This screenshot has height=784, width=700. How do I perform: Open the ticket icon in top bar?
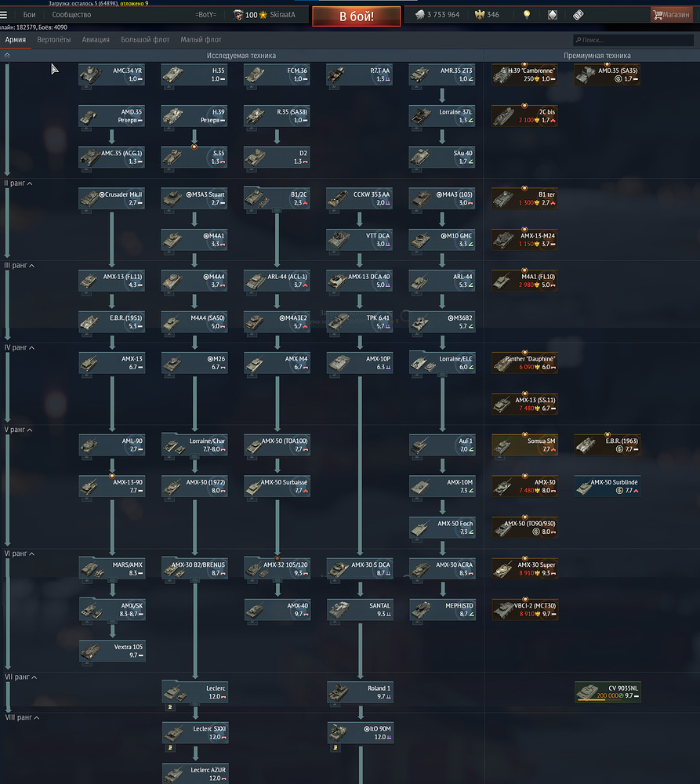pyautogui.click(x=578, y=14)
